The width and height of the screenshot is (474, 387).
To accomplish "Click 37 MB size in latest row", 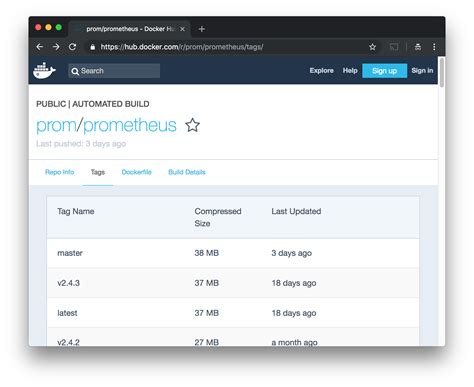I will coord(207,313).
